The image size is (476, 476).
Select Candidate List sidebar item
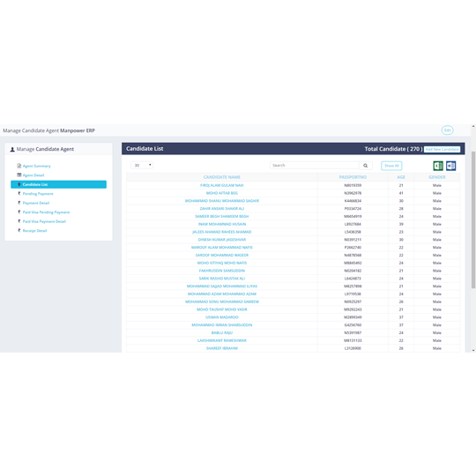pyautogui.click(x=58, y=184)
